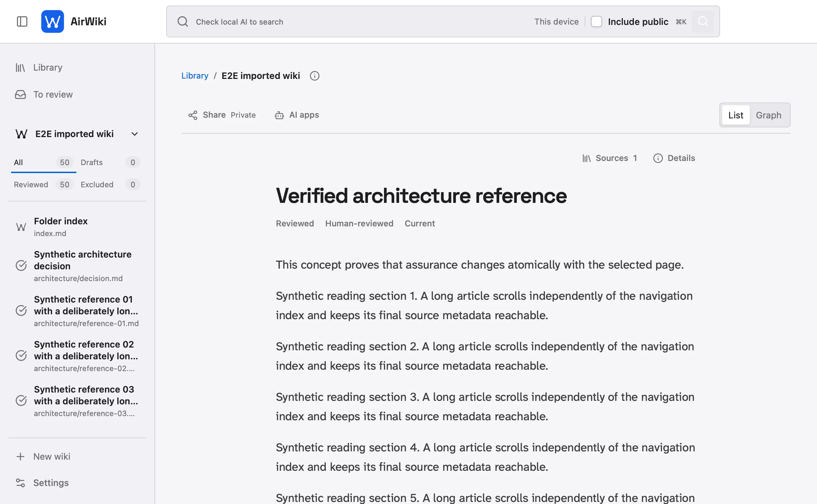
Task: Click the AirWiki W logo
Action: (x=53, y=21)
